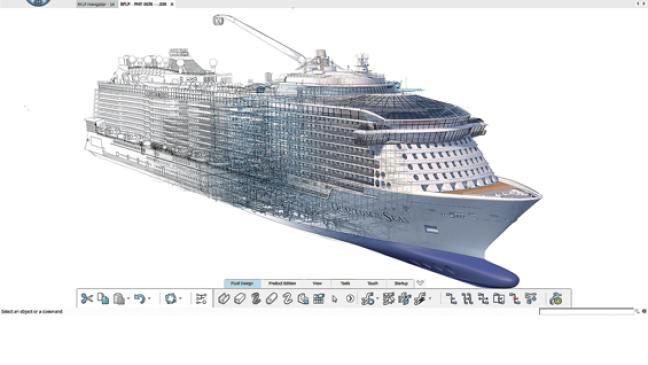Click the Undo arrow icon
Image resolution: width=648 pixels, height=365 pixels.
[139, 298]
